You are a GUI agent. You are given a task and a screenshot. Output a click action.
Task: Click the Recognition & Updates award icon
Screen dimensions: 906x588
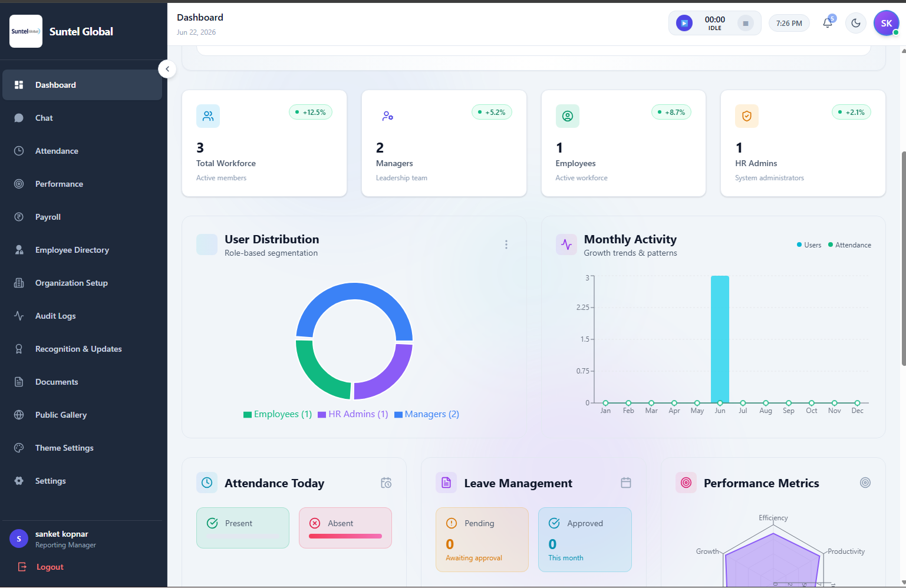[19, 349]
